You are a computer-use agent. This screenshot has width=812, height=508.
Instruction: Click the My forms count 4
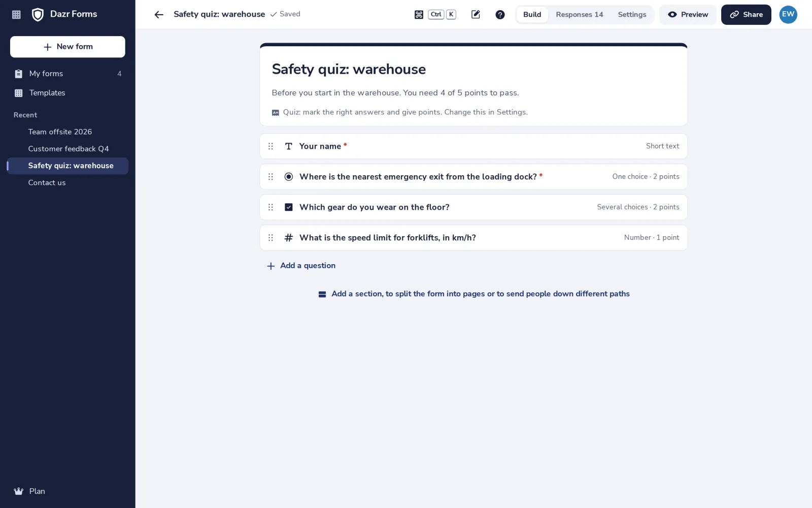pos(119,74)
